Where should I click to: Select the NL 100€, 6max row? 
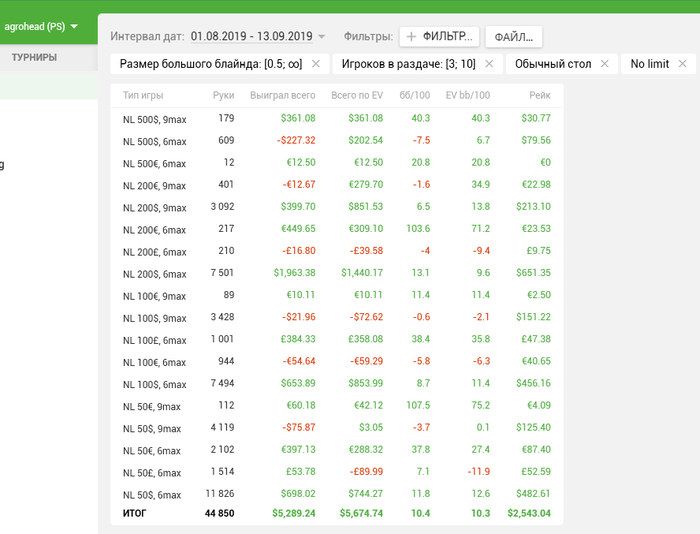tap(337, 362)
